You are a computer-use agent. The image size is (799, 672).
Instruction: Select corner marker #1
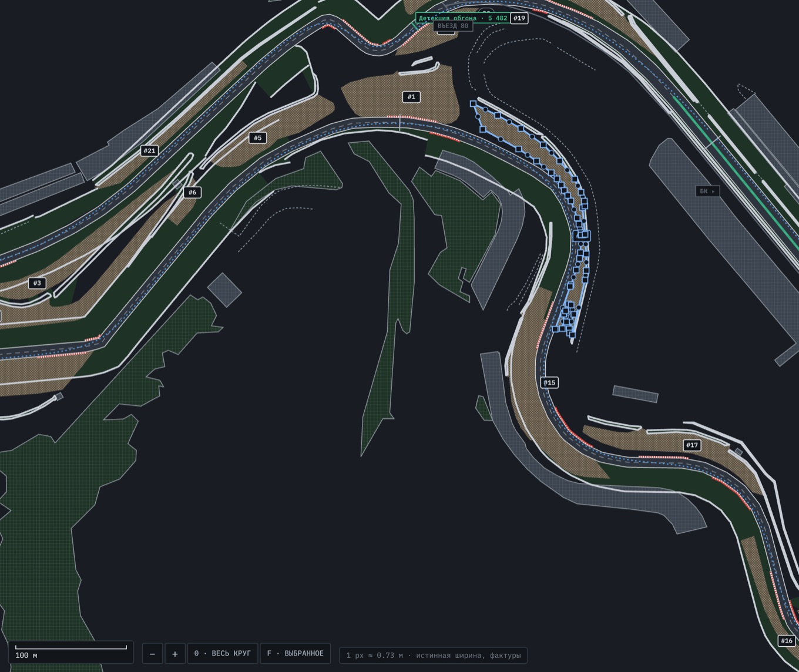[x=411, y=97]
